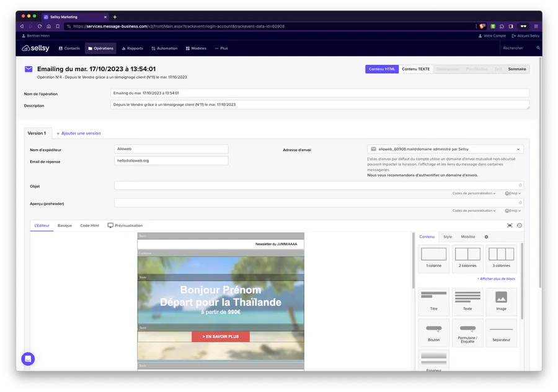Click Ajouter une version link
Image resolution: width=558 pixels, height=392 pixels.
[x=79, y=133]
